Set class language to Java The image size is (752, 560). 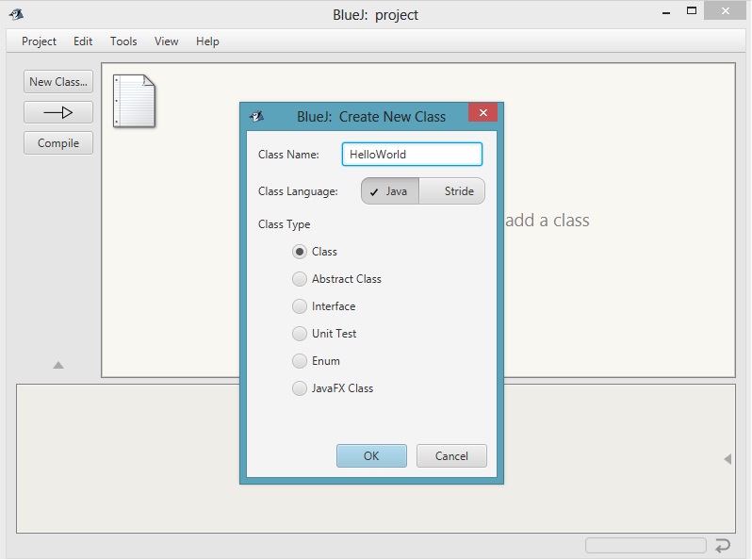pos(390,191)
